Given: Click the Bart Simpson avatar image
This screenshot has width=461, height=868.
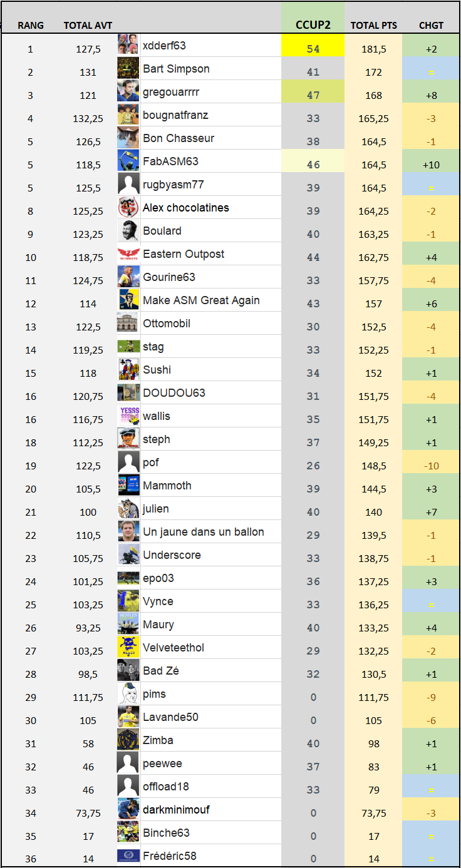Looking at the screenshot, I should point(128,69).
